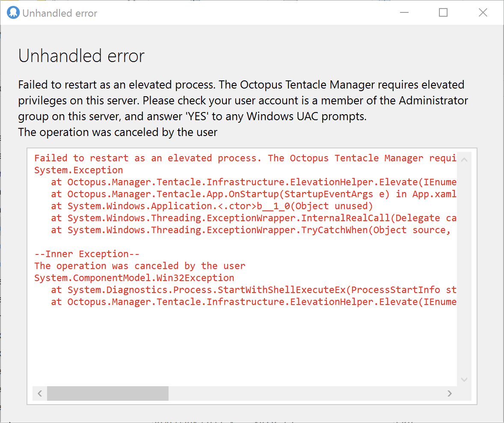Click the Octopus logo in the title bar

[13, 12]
